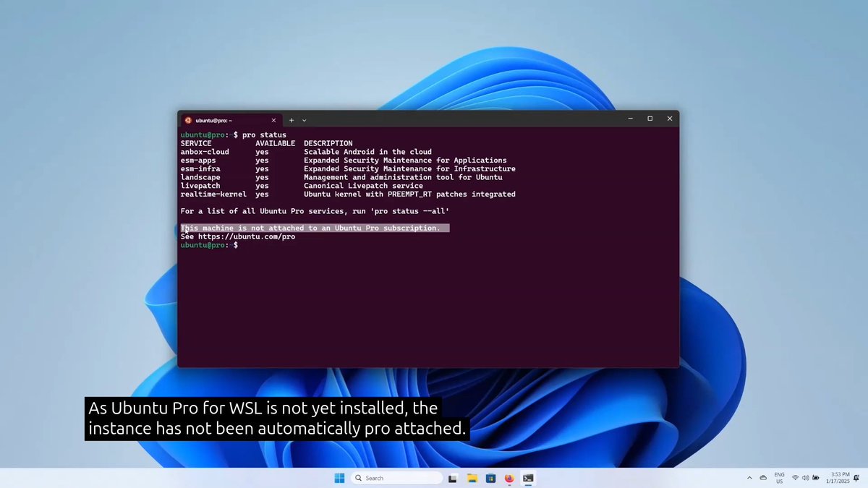Launch File Explorer from the taskbar
This screenshot has height=488, width=868.
472,478
